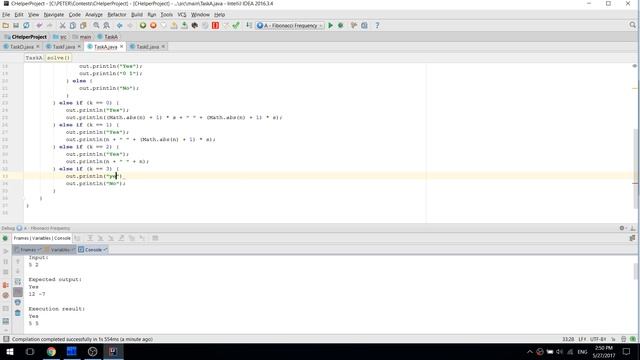This screenshot has height=360, width=640.
Task: Open the Console tab options arrow
Action: (105, 249)
